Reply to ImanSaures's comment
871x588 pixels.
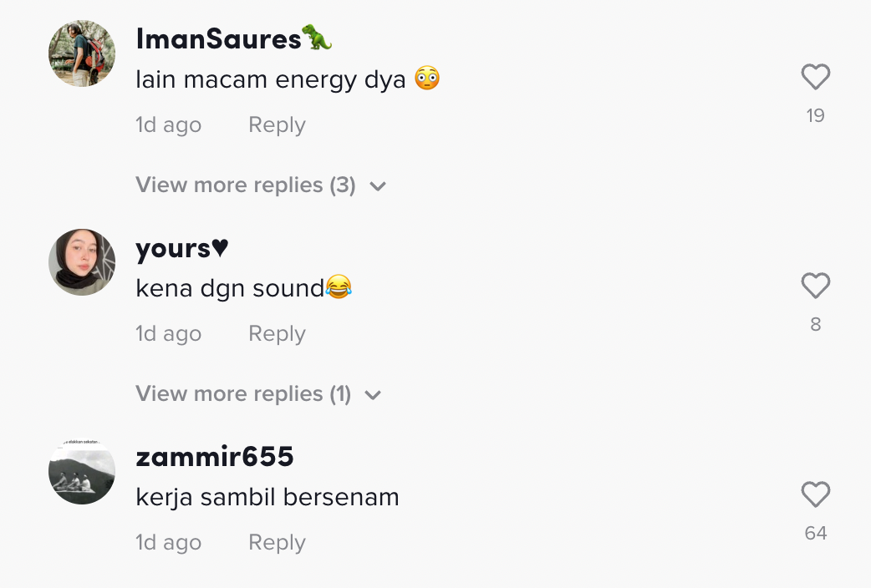tap(277, 125)
